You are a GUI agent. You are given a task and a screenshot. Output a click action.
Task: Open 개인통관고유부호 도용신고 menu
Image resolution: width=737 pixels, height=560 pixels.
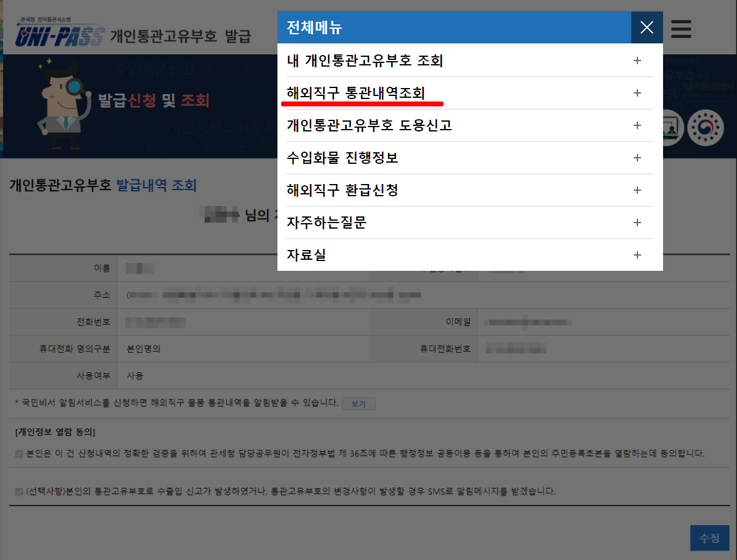point(470,125)
